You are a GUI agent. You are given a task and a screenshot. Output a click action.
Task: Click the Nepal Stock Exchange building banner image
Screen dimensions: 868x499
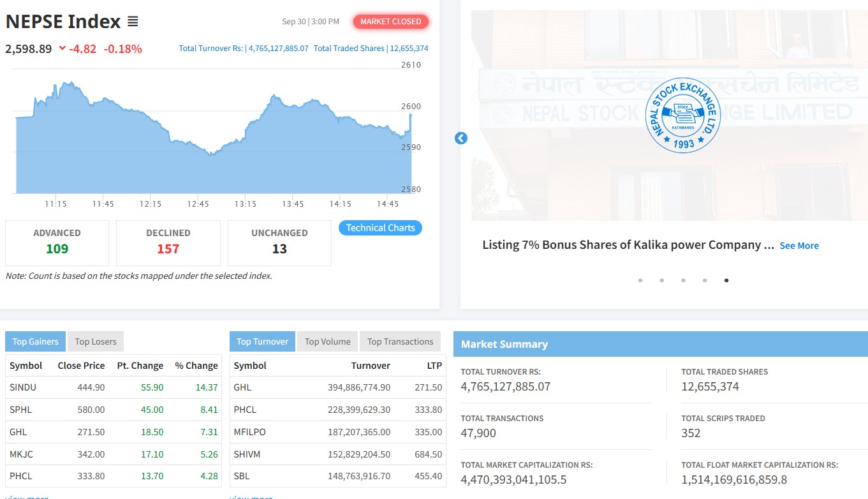pos(670,115)
